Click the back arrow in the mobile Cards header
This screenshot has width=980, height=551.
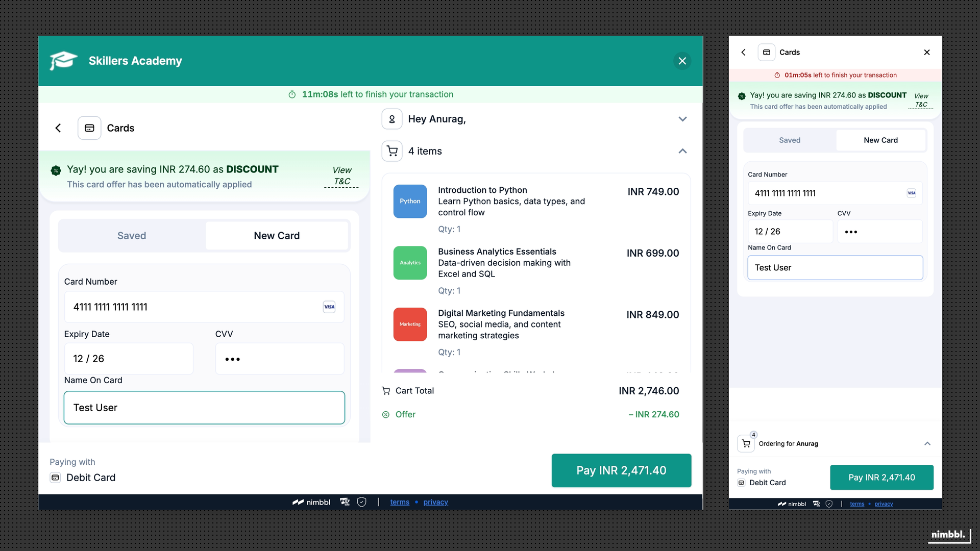744,52
